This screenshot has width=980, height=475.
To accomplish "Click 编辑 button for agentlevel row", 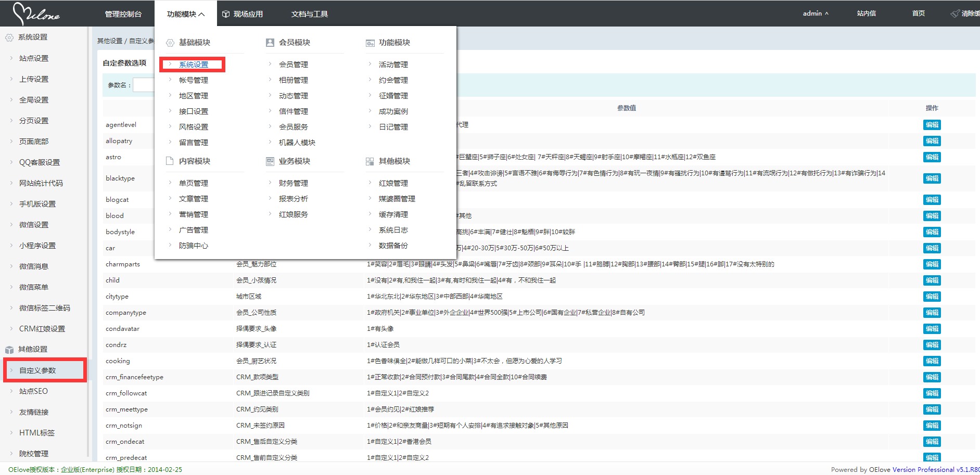I will pos(932,125).
